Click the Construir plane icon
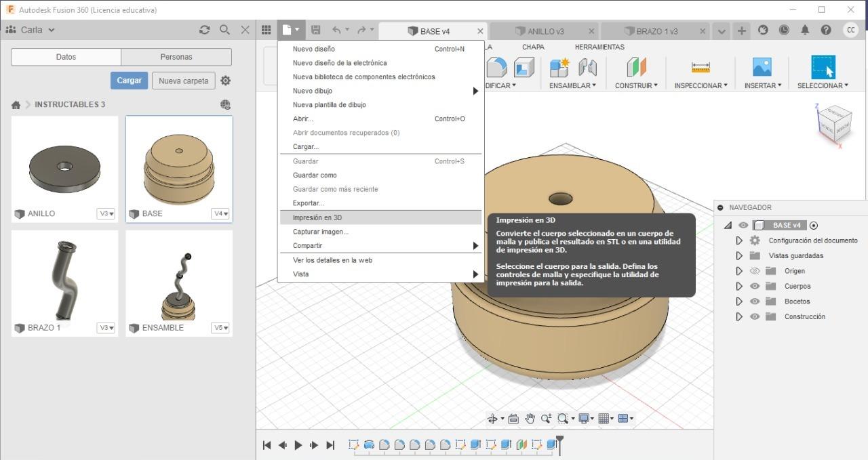Viewport: 868px width, 460px height. [636, 67]
